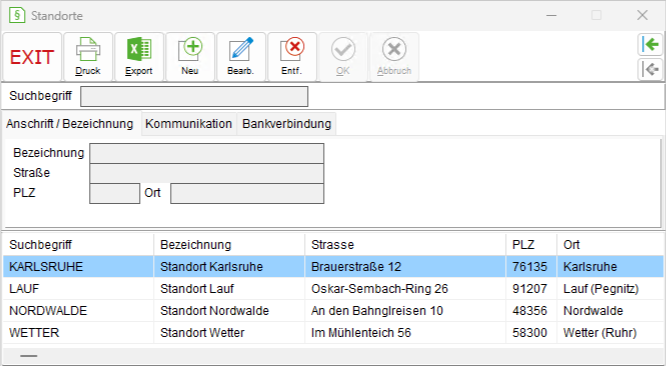This screenshot has width=666, height=366.
Task: Click the Standort Wetter cell
Action: point(229,332)
